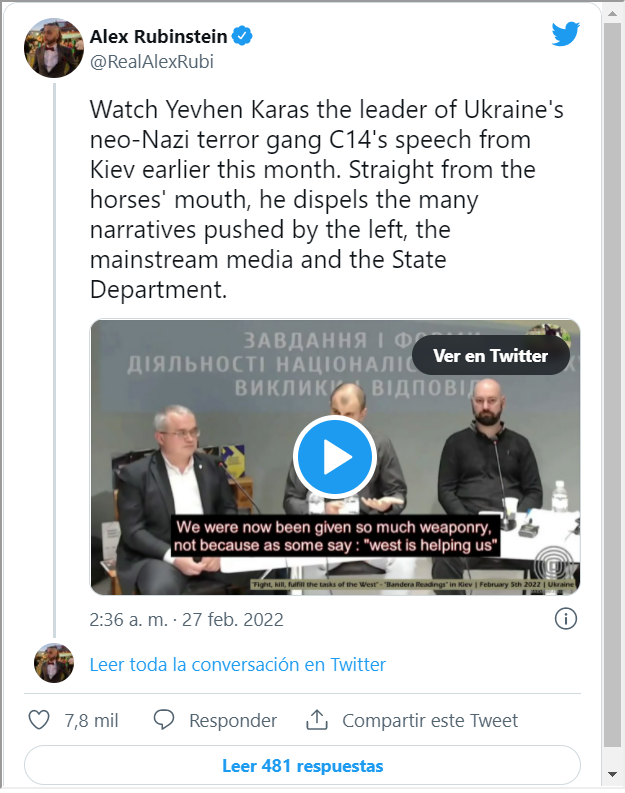
Task: Click the 7,8 mil likes count
Action: 91,720
